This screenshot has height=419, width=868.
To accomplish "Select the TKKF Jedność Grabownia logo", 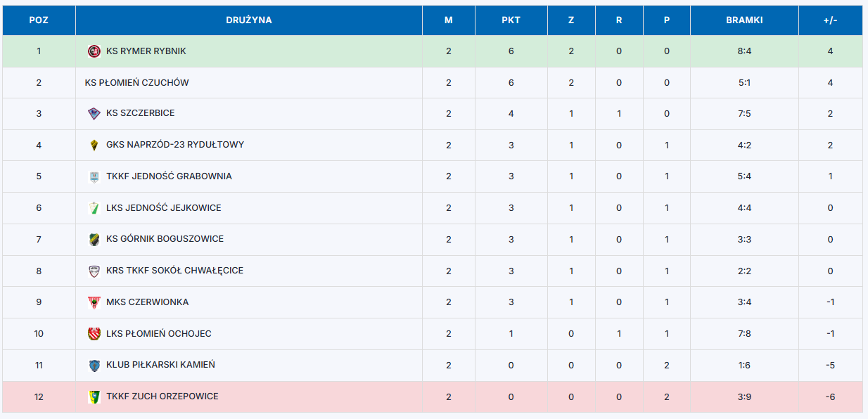I will click(x=94, y=176).
